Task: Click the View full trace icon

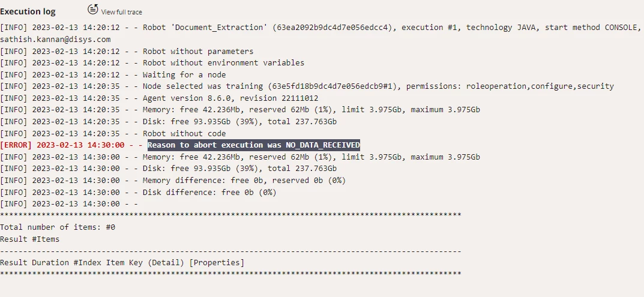Action: point(93,8)
